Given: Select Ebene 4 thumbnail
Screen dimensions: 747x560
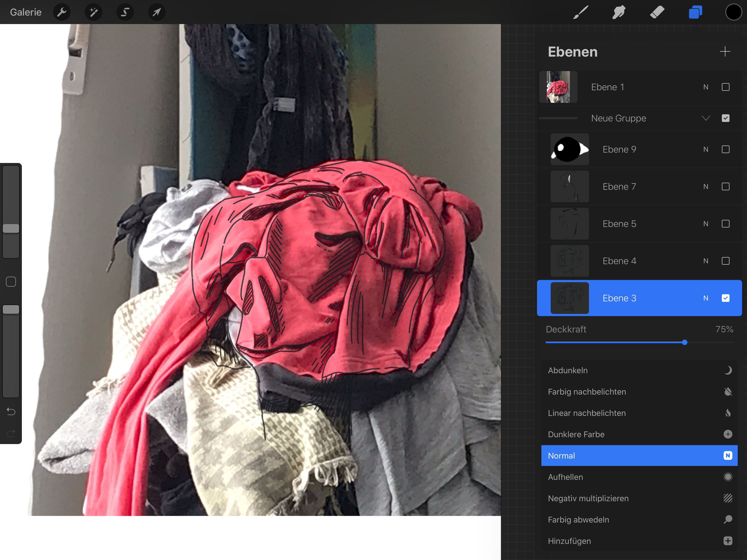Looking at the screenshot, I should point(570,261).
